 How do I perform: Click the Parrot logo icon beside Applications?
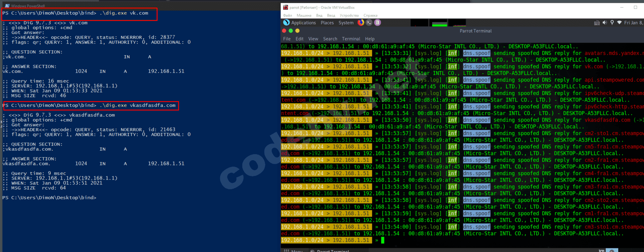[287, 23]
